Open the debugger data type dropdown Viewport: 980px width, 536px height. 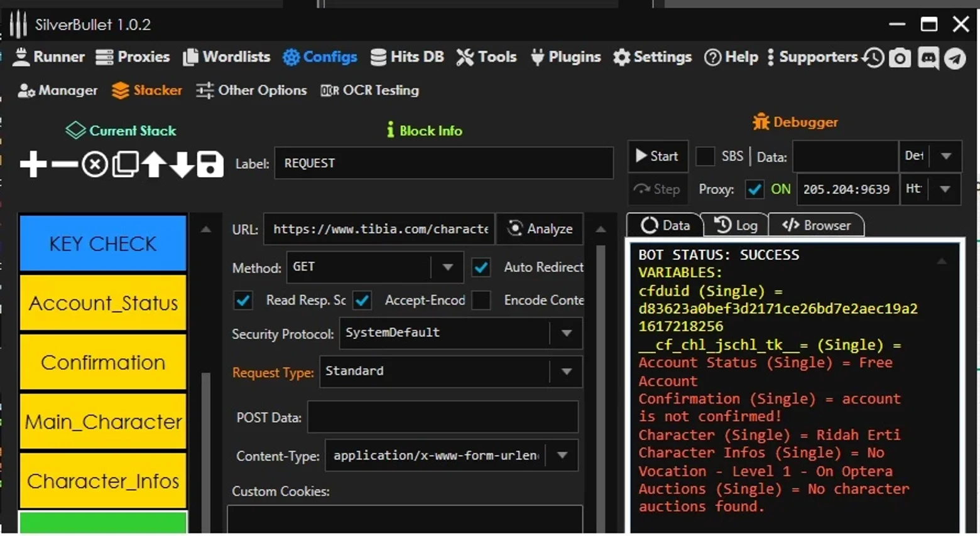pyautogui.click(x=946, y=156)
